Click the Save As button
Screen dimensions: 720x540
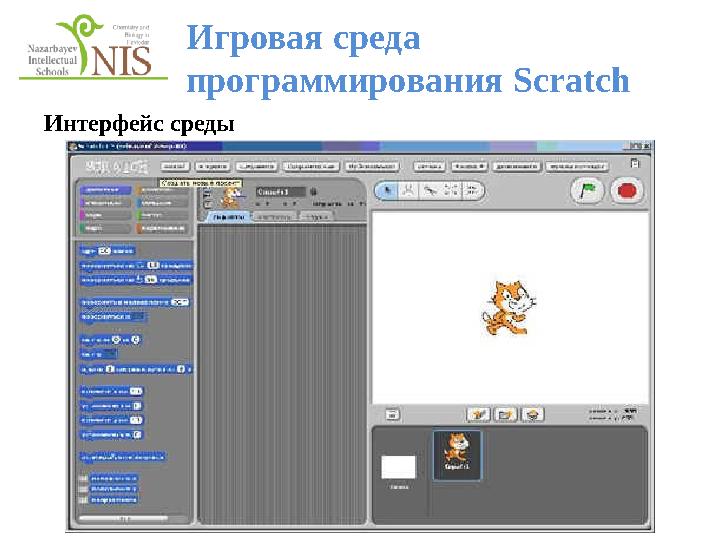312,166
